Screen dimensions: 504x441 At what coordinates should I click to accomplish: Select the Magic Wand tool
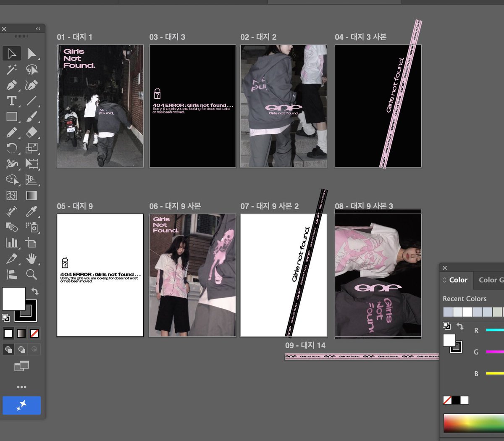tap(12, 69)
